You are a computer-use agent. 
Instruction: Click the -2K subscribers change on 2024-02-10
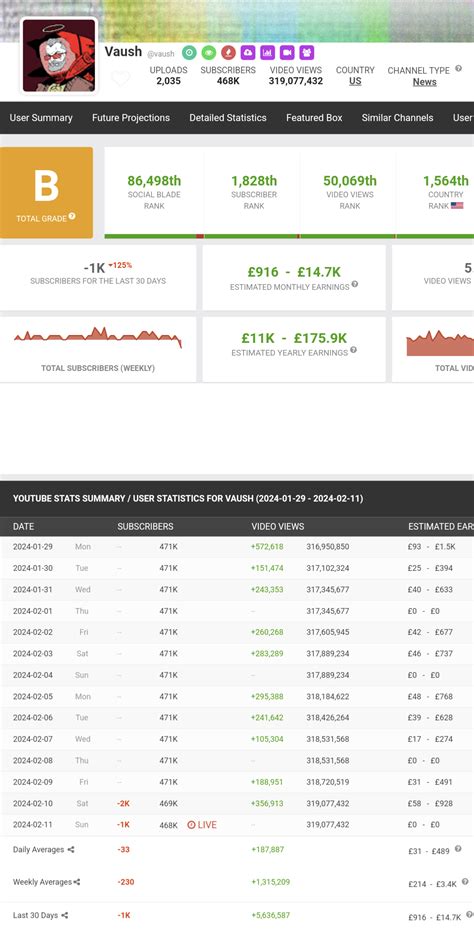[123, 803]
